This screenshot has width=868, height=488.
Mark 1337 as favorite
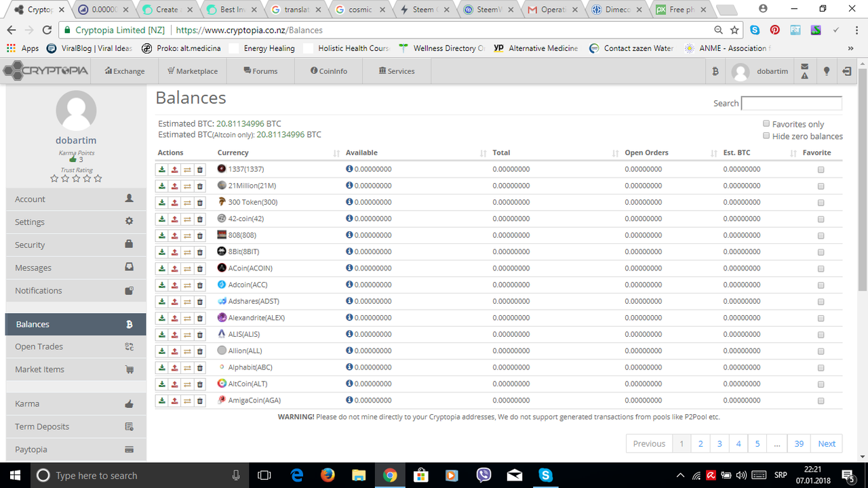(x=821, y=169)
